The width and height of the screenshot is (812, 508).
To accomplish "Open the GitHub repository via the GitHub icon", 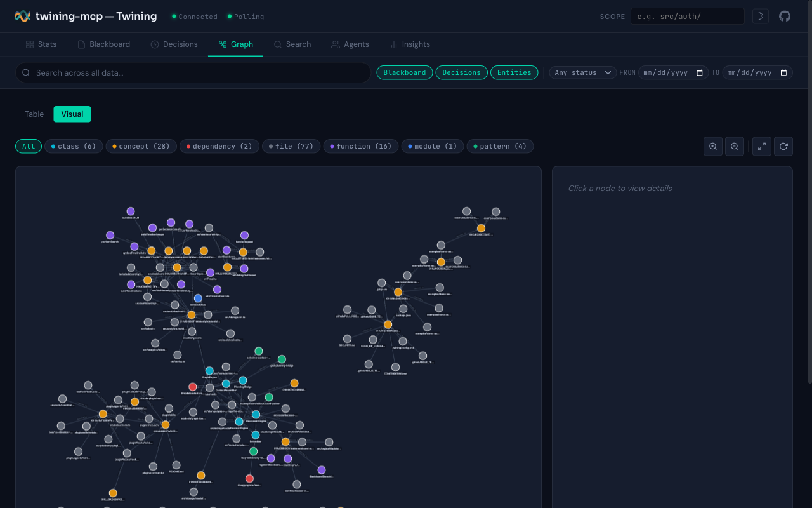I will [x=784, y=16].
